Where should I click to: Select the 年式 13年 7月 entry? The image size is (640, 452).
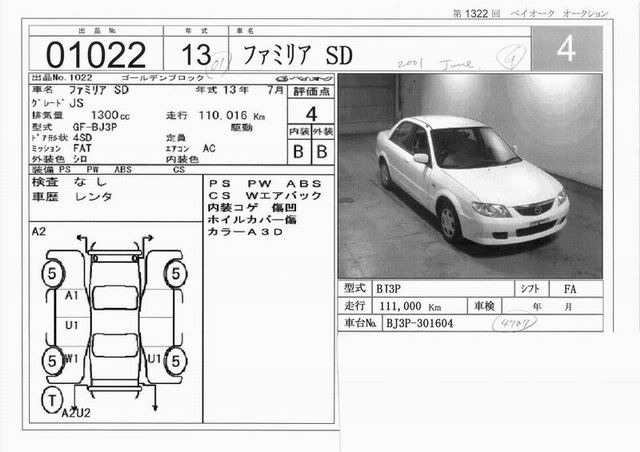[x=239, y=90]
